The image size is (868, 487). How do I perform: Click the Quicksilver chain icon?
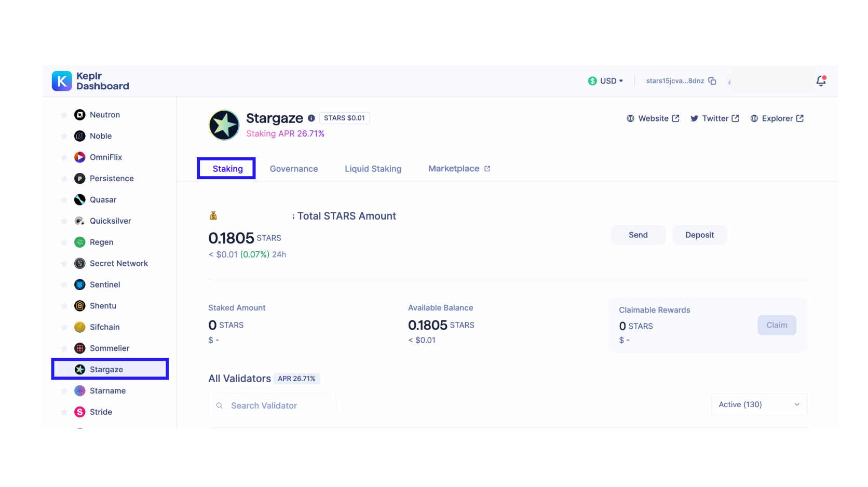(79, 221)
